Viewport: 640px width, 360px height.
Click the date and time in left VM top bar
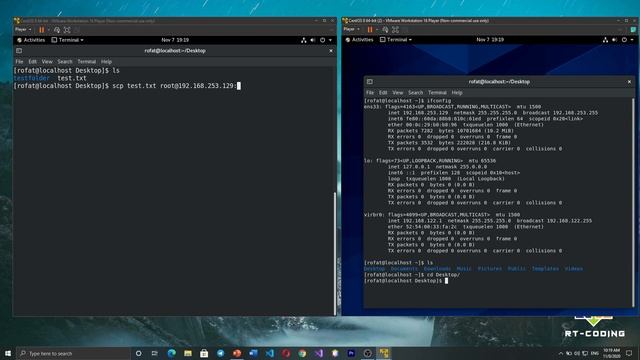(x=175, y=40)
